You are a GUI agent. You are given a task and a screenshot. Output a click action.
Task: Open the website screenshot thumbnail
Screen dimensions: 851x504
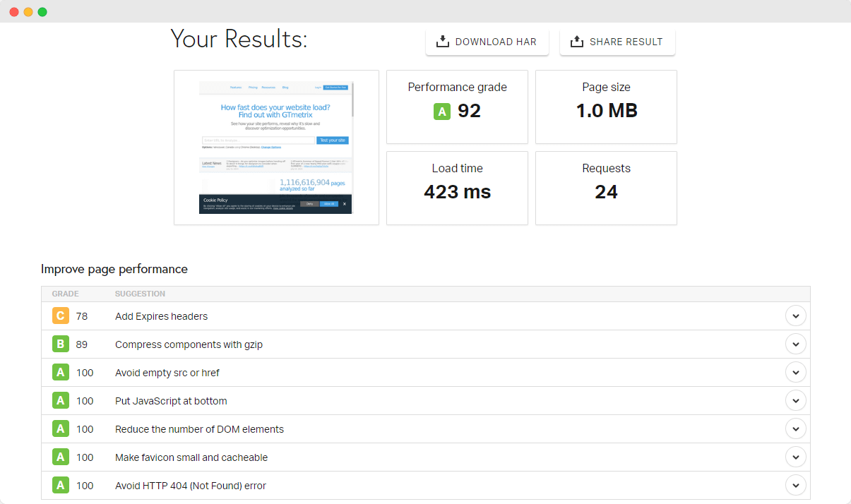click(275, 148)
